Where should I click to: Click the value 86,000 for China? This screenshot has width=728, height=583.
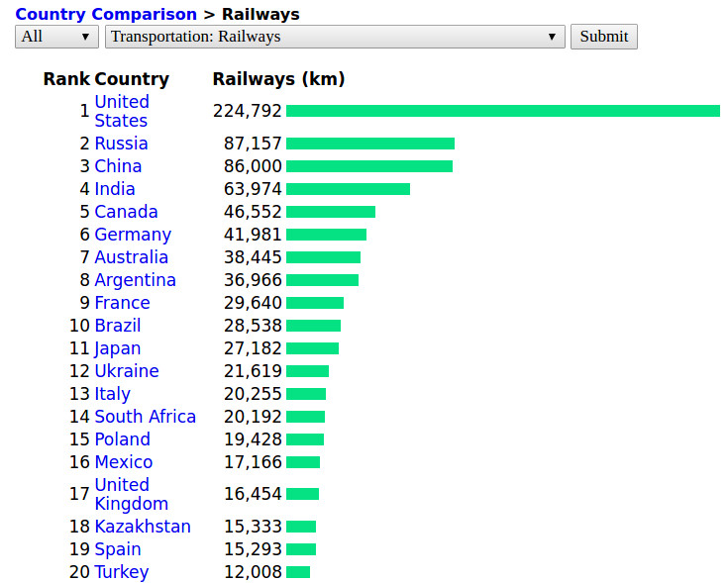[253, 166]
